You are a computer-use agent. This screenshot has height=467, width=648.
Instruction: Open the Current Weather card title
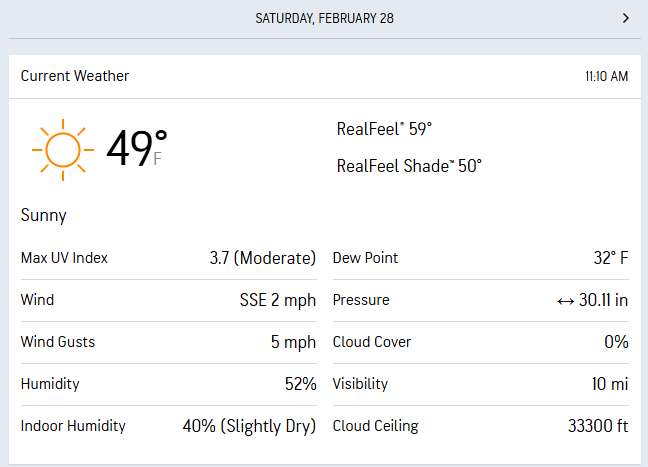tap(75, 76)
